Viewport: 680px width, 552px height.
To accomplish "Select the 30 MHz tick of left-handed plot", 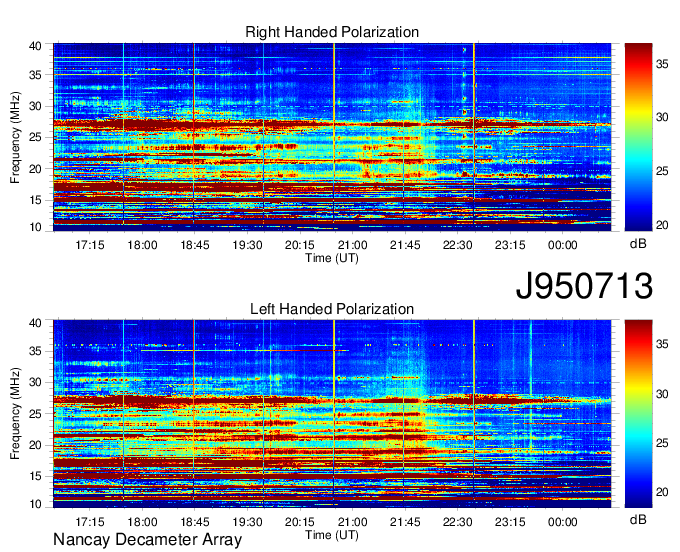I will (36, 382).
